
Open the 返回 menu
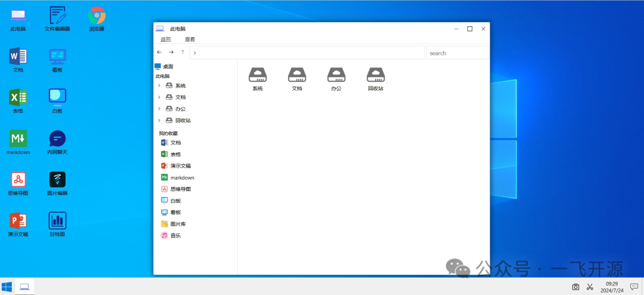(x=165, y=39)
